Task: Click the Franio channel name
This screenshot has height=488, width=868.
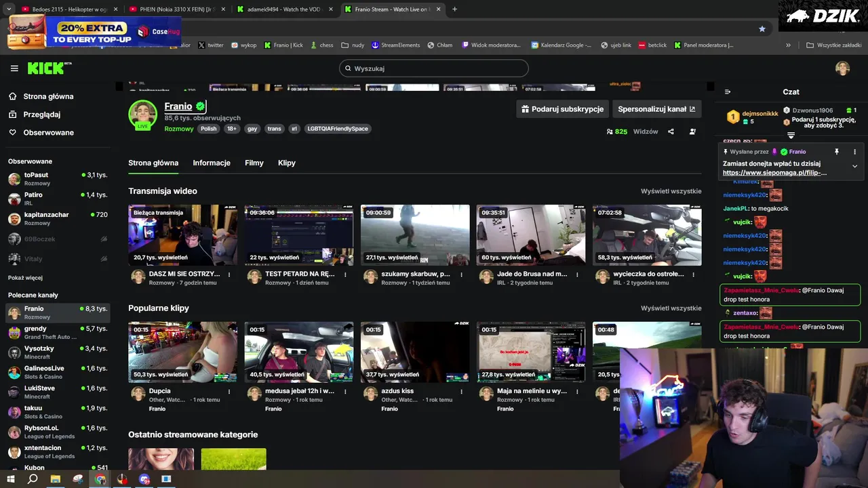Action: pyautogui.click(x=178, y=106)
